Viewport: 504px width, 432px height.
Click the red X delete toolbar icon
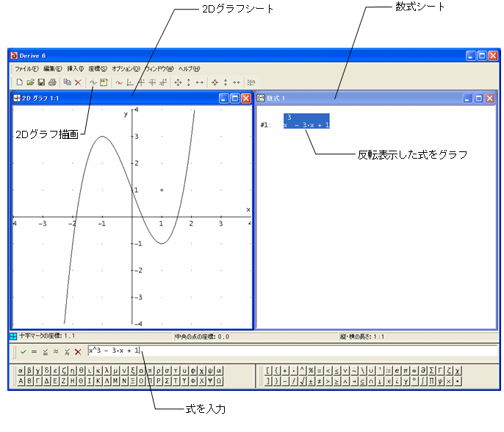pyautogui.click(x=78, y=82)
